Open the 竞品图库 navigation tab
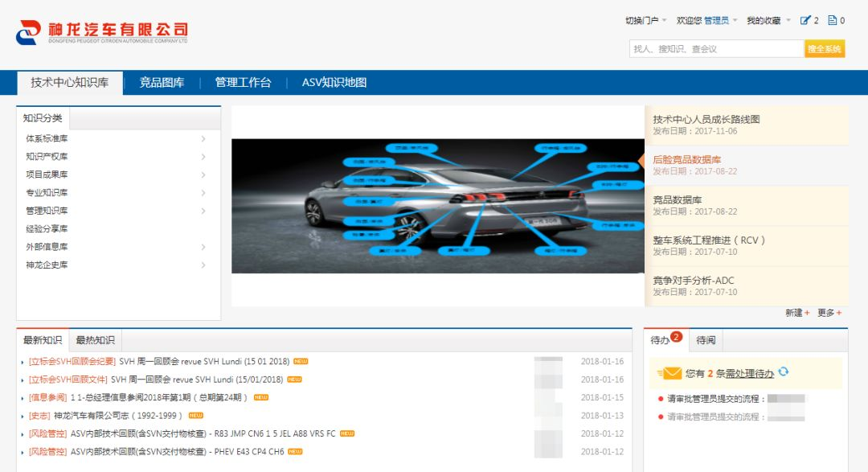Viewport: 868px width, 472px height. 162,83
